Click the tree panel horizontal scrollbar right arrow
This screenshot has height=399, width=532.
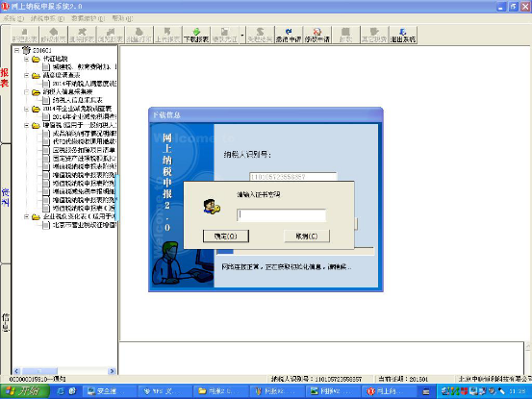113,371
